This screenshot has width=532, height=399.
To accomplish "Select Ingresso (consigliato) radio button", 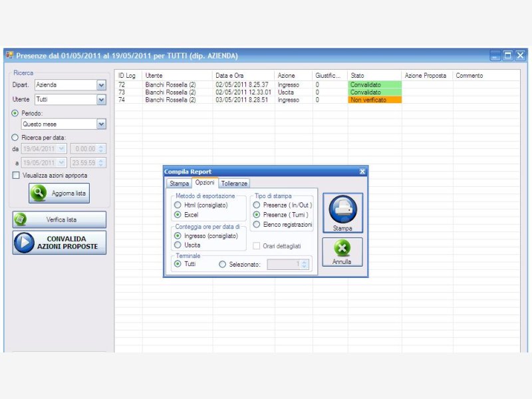I will [178, 235].
